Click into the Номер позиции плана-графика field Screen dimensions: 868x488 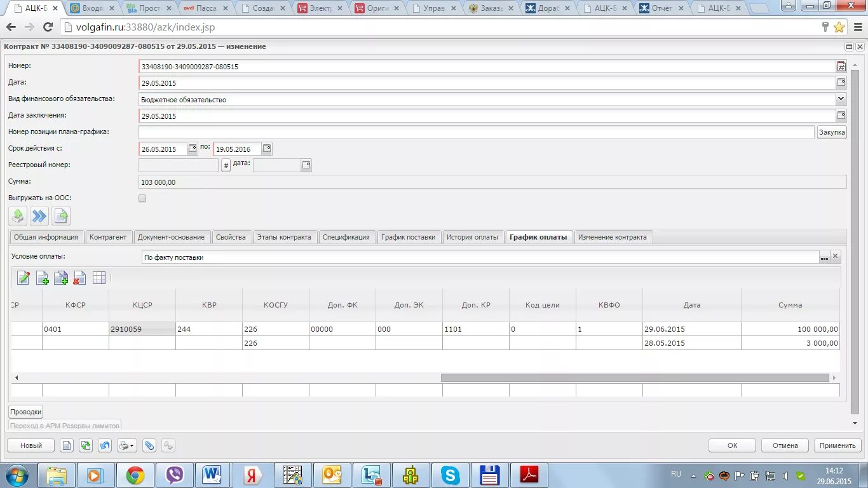(477, 132)
